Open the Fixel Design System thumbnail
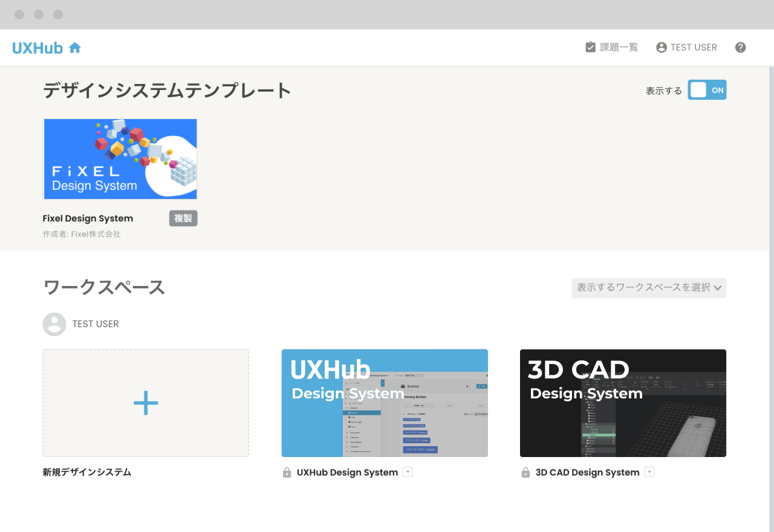 pos(120,158)
